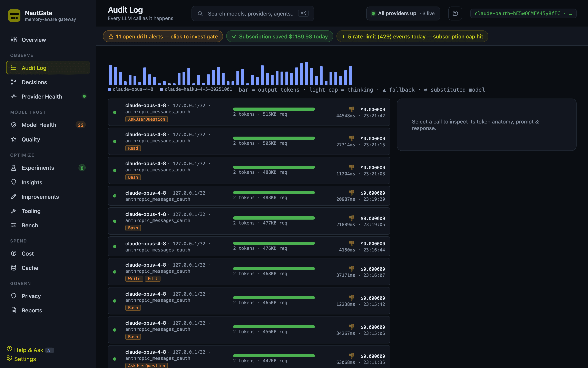Click the Improvements pencil icon
This screenshot has height=368, width=588.
tap(14, 197)
